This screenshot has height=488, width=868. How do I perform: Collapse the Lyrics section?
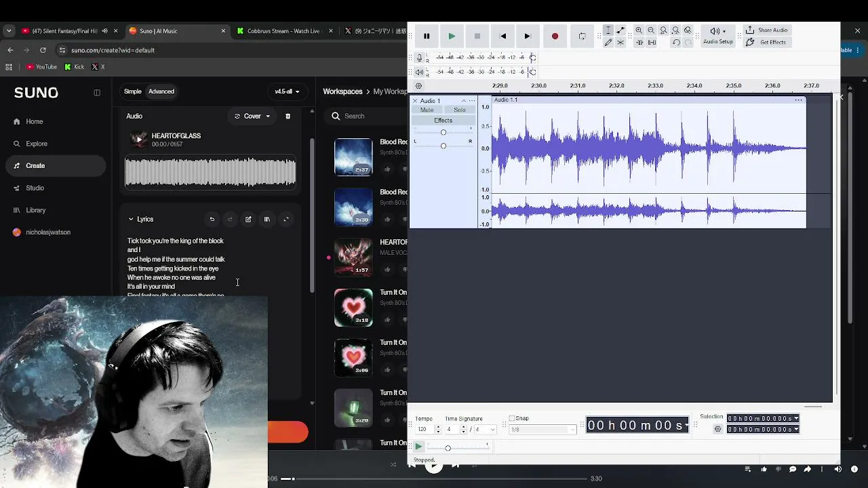[131, 219]
